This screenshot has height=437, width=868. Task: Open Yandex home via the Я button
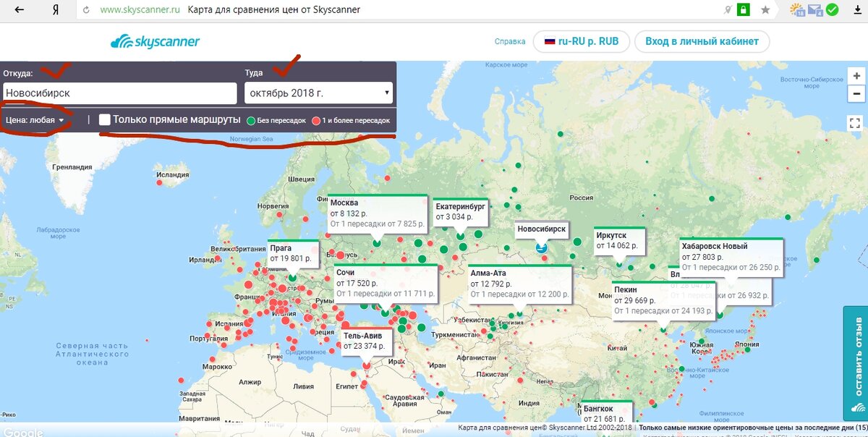(56, 10)
